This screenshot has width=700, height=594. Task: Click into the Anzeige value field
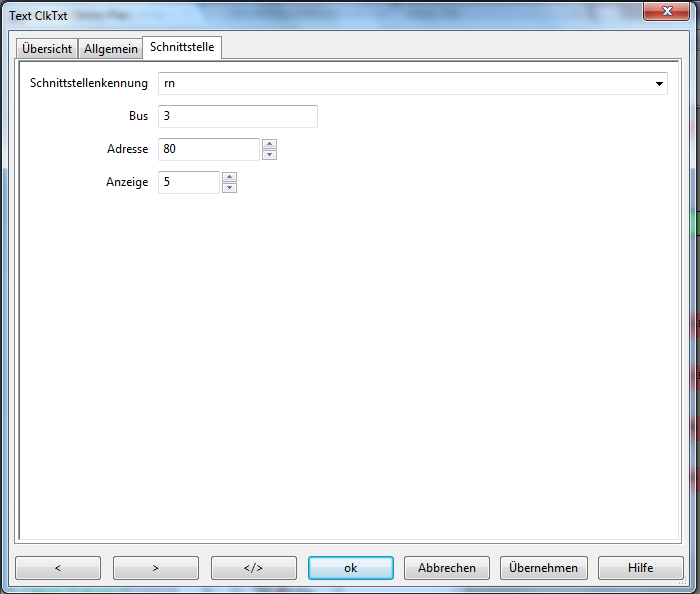[x=188, y=182]
